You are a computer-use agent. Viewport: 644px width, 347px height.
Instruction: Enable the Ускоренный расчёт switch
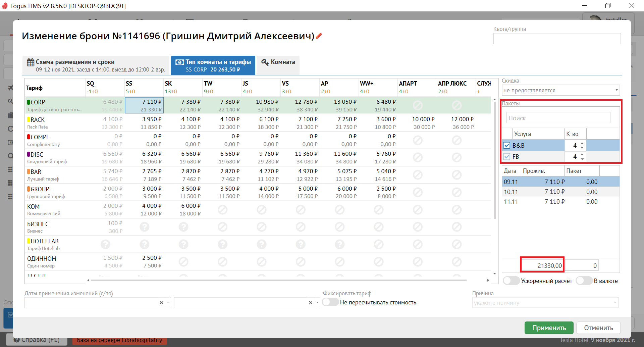pyautogui.click(x=511, y=281)
